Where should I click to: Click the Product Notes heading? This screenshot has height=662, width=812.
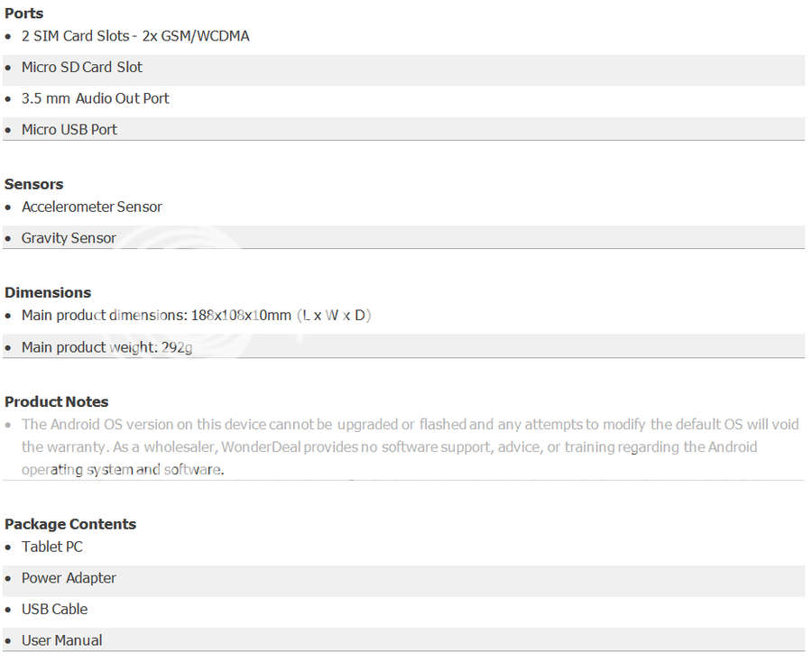pos(57,401)
